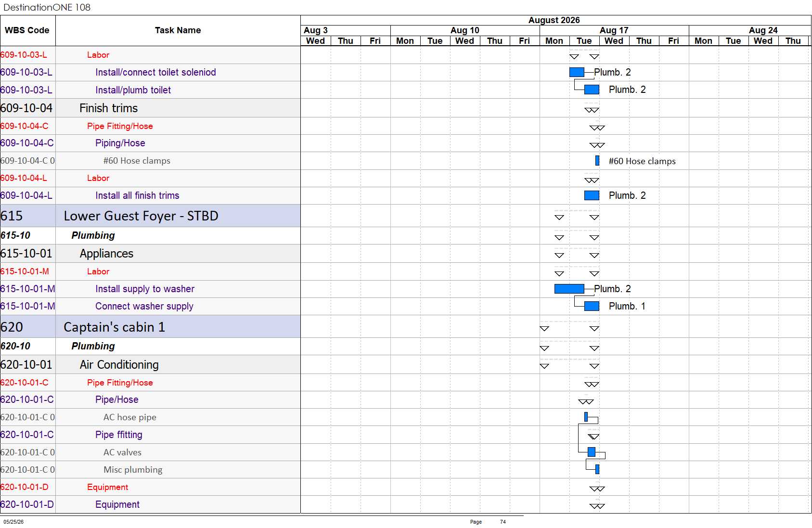Click the Task Name column header
Screen dimensions: 812x528
(x=178, y=30)
